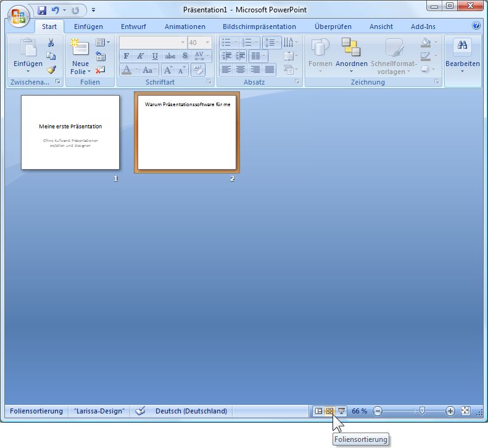Expand the Neue Folie dropdown arrow
The width and height of the screenshot is (488, 448).
(89, 72)
